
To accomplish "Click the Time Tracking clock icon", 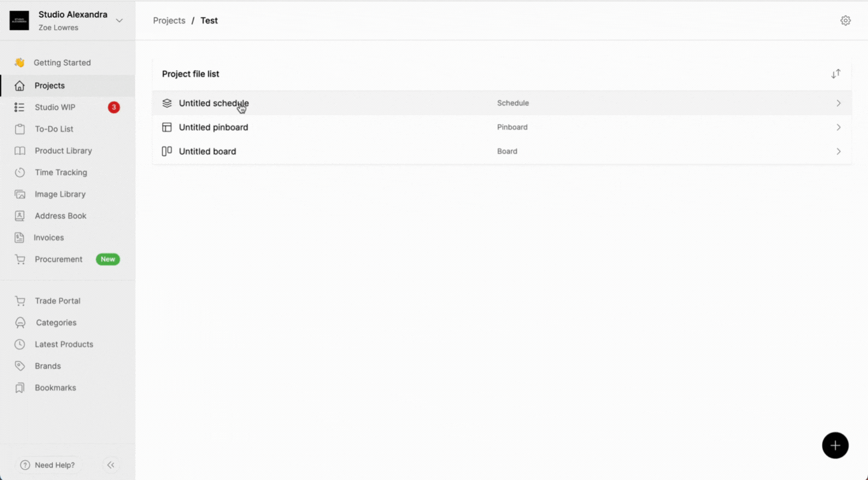I will coord(20,172).
